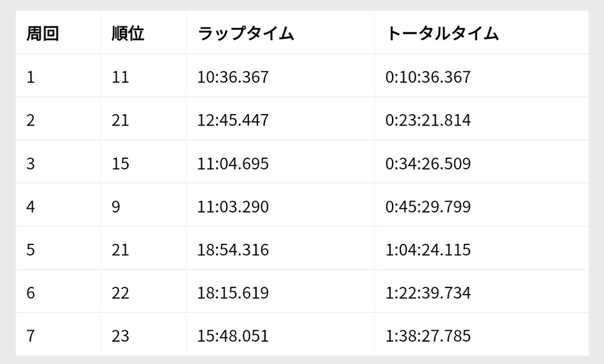Click the 順位 column header

128,33
